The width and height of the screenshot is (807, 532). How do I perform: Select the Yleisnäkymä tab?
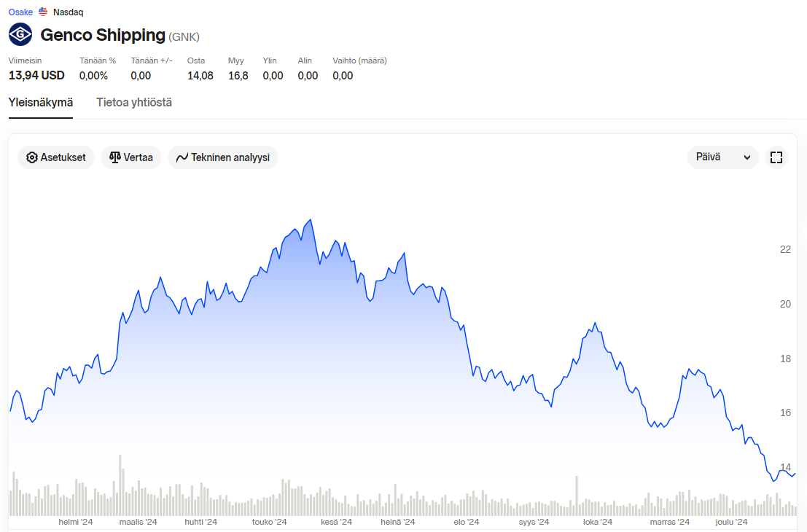point(41,102)
